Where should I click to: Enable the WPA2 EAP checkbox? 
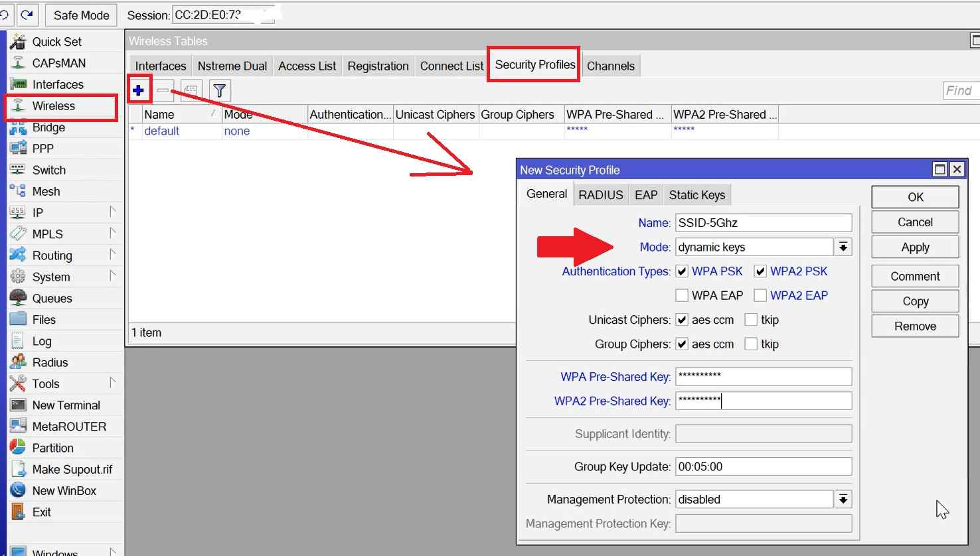coord(760,295)
